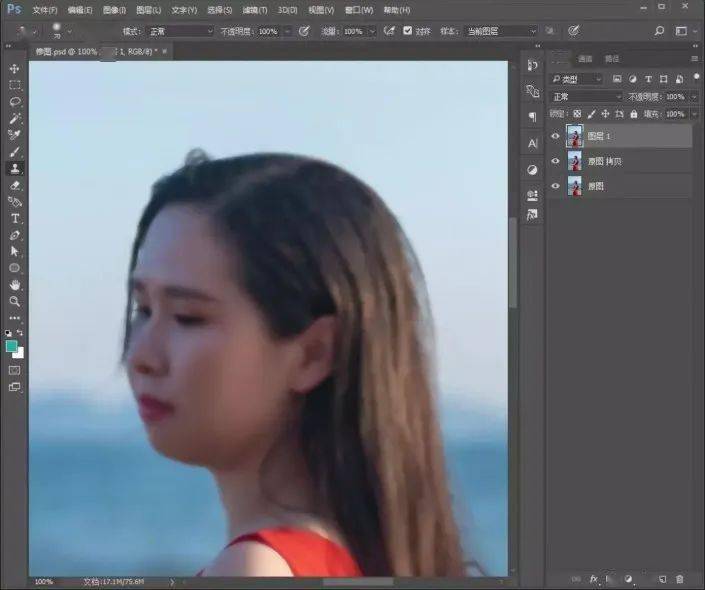
Task: Open the 图像(I) menu
Action: (114, 10)
